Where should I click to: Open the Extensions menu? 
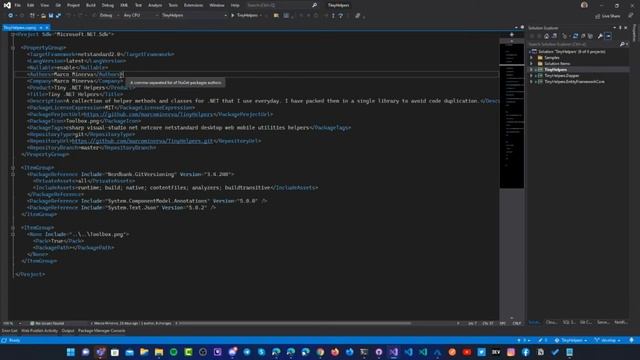(x=193, y=5)
